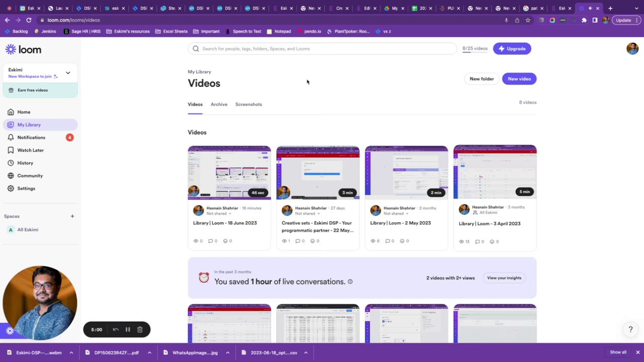Open a new browser tab
Viewport: 644px width, 362px height.
(610, 8)
